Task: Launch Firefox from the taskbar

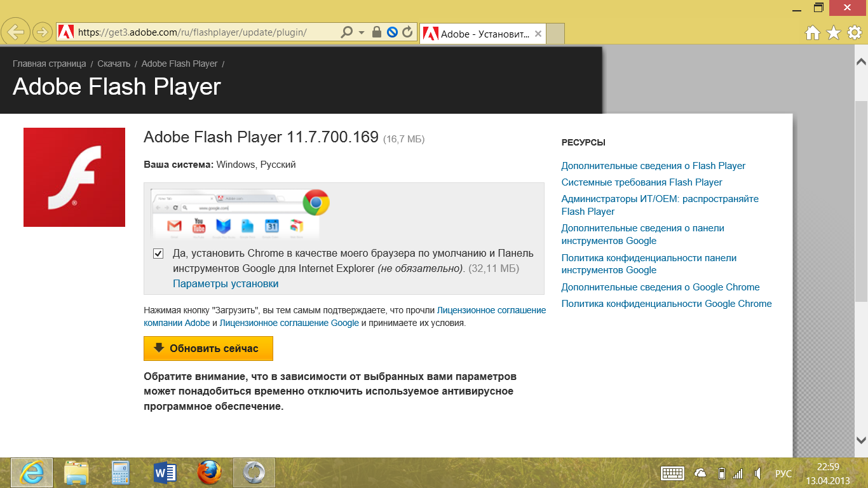Action: point(209,473)
